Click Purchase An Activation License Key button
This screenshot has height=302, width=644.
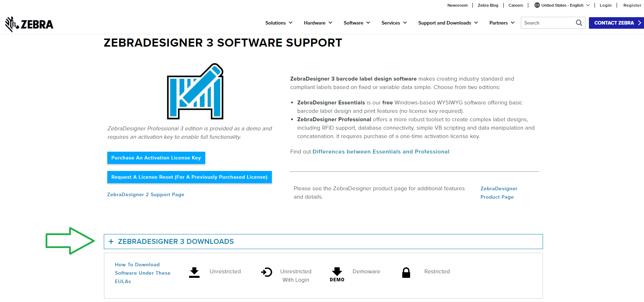click(156, 158)
